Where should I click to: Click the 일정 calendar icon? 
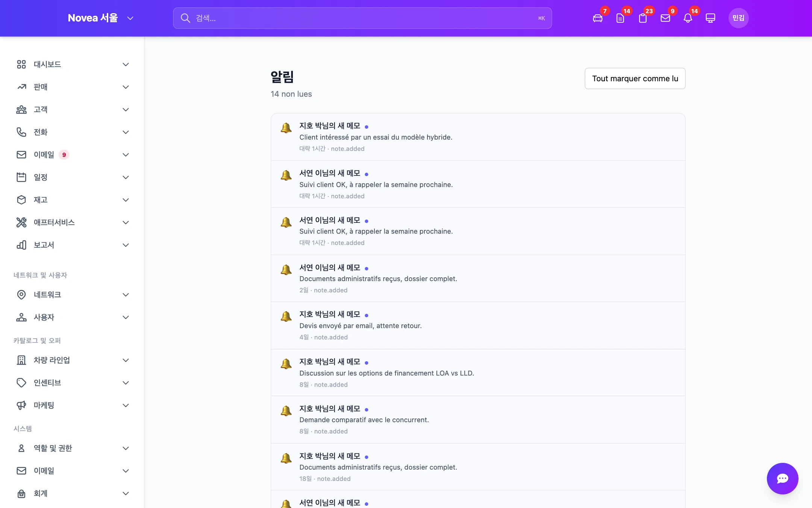21,177
